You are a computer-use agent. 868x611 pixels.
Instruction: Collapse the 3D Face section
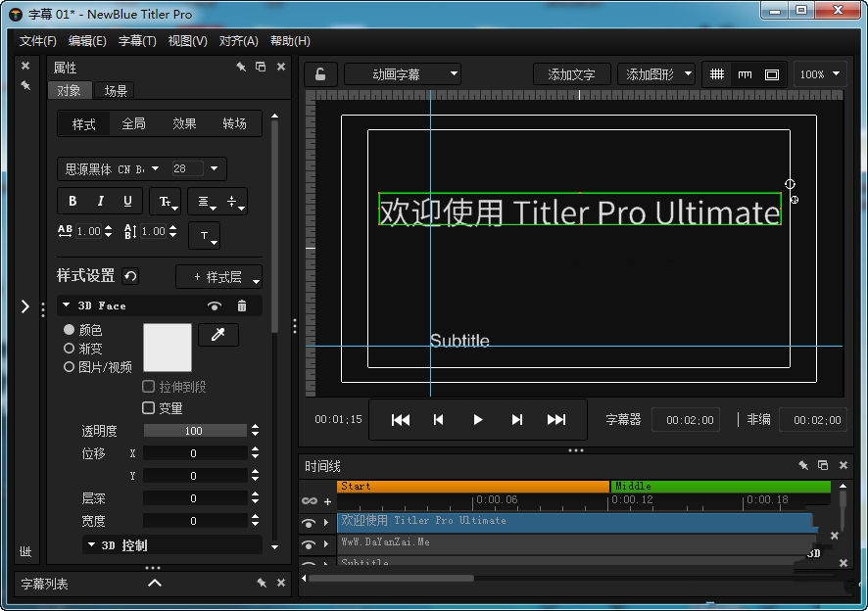pyautogui.click(x=66, y=305)
